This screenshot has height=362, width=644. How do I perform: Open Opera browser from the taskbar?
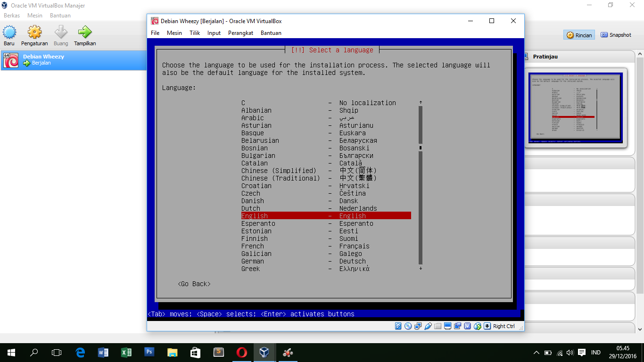241,352
